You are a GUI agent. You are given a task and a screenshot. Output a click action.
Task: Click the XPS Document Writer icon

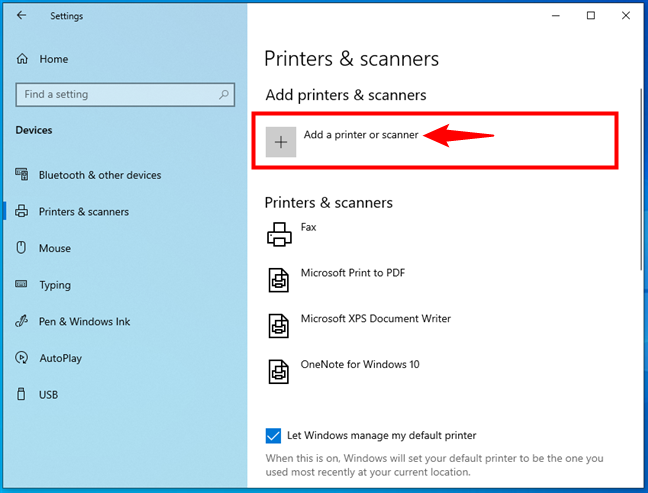pyautogui.click(x=279, y=326)
